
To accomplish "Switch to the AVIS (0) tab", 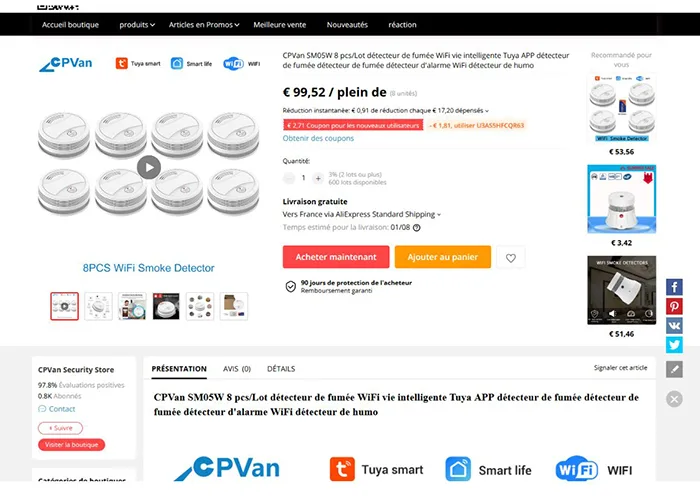I will pos(237,369).
